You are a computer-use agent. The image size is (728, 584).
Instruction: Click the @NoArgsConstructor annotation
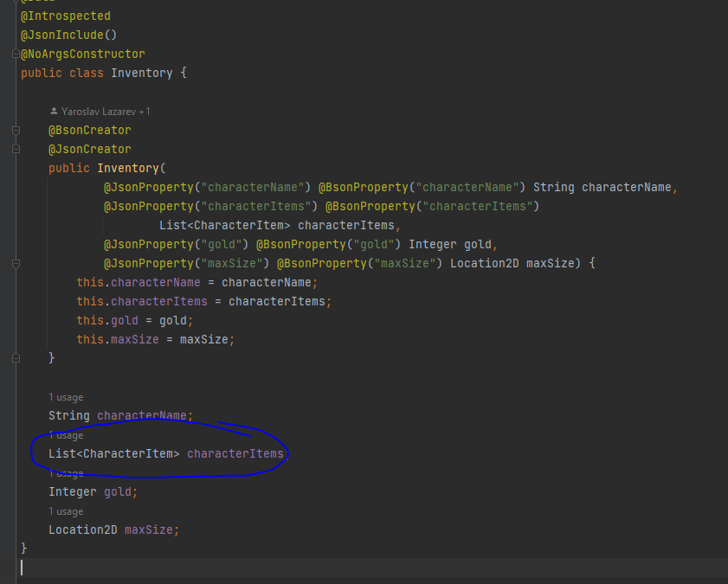tap(82, 55)
